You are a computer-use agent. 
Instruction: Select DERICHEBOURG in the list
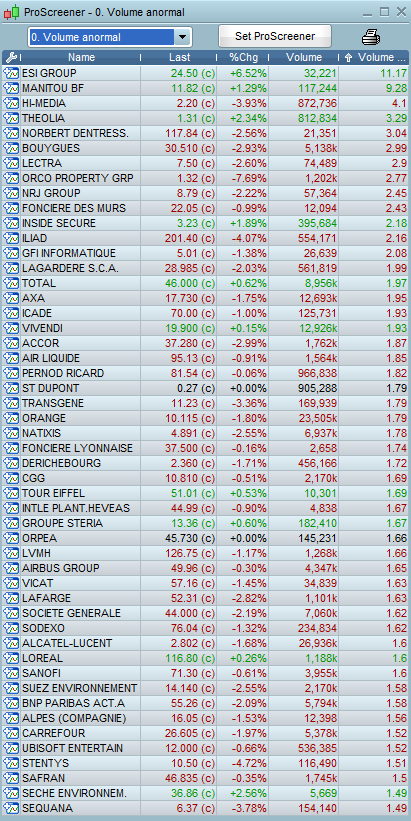click(x=62, y=463)
